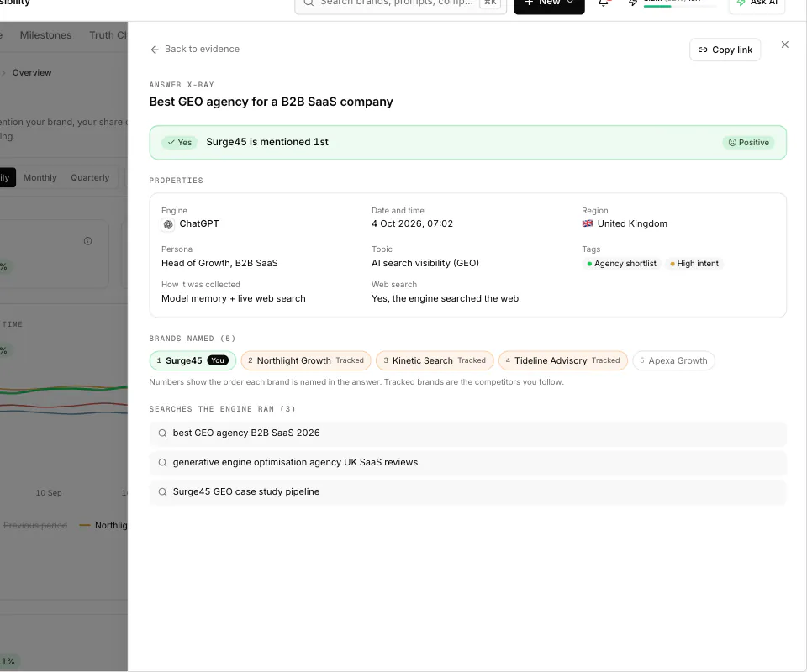This screenshot has height=672, width=807.
Task: Click the search magnifier icon in header
Action: (x=309, y=3)
